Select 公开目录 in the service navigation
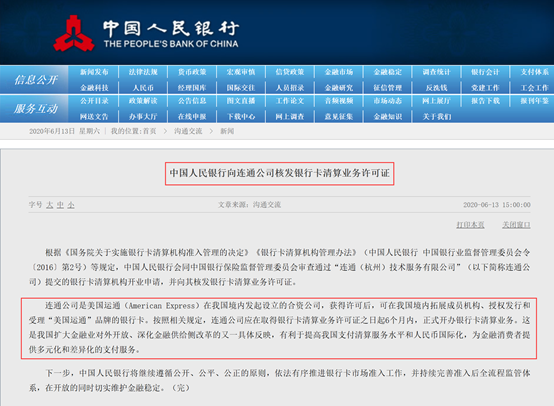 click(94, 101)
